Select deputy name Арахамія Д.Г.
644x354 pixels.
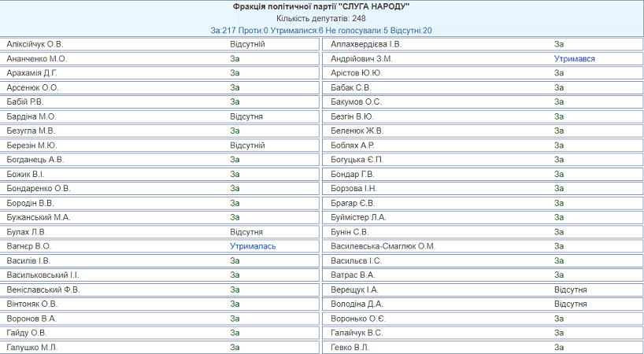pyautogui.click(x=32, y=73)
